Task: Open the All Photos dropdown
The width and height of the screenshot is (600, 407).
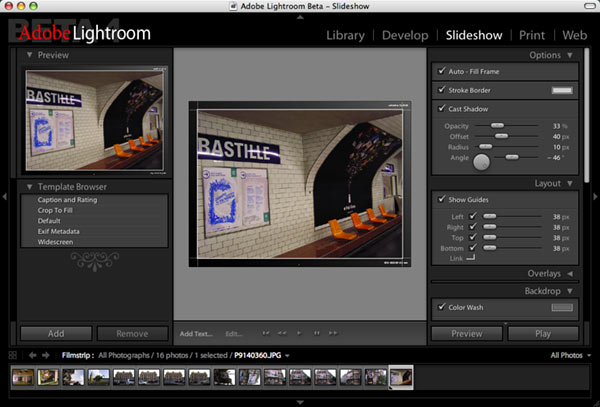Action: [571, 355]
